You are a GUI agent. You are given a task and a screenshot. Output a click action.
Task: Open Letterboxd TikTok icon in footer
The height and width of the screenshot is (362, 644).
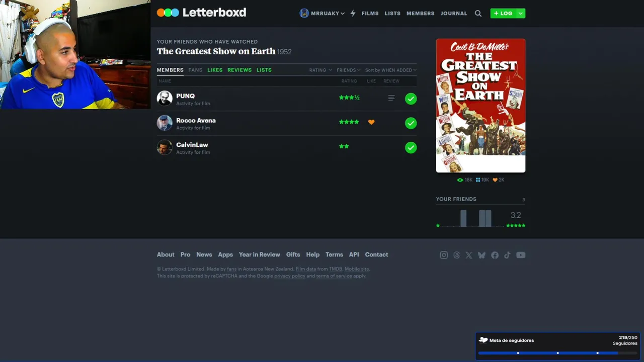507,255
